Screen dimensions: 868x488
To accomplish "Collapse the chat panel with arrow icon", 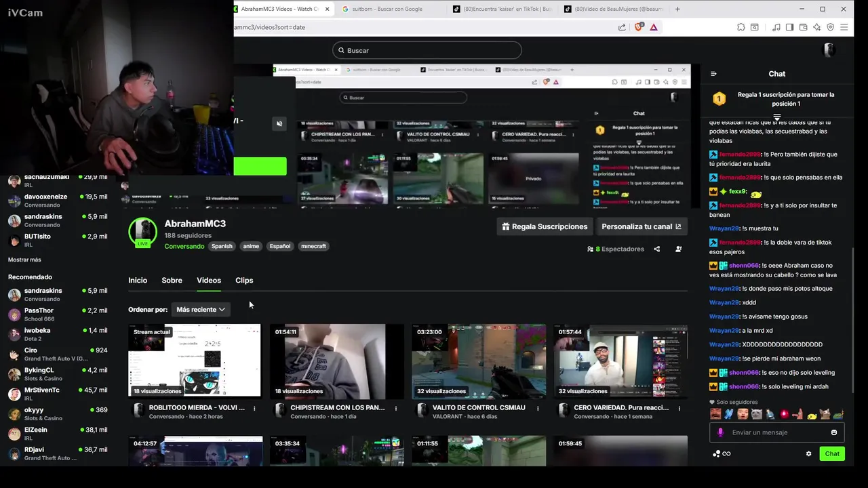I will pos(713,74).
